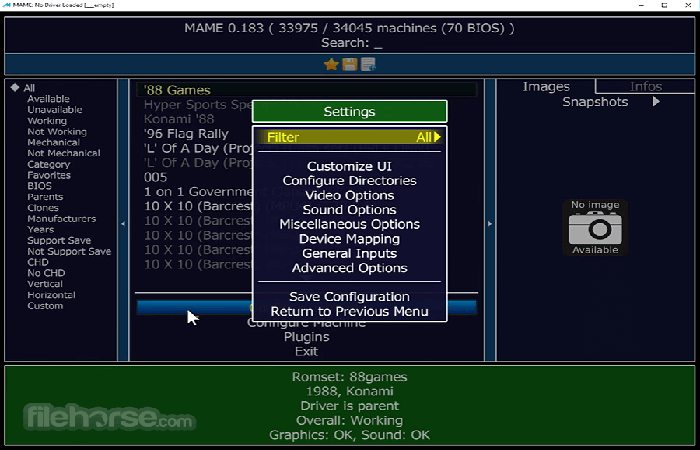This screenshot has width=700, height=450.
Task: Select the Mechanical filter
Action: 54,142
